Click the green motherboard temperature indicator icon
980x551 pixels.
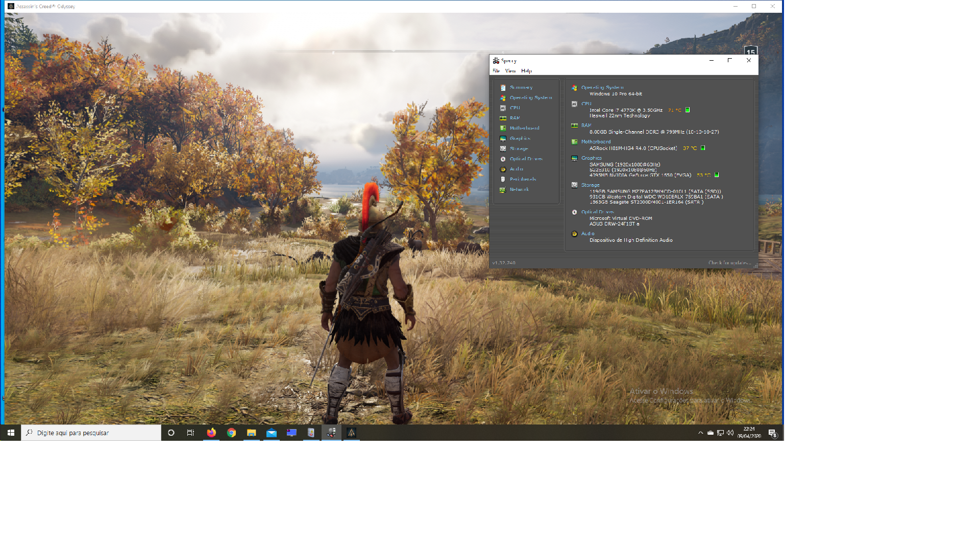point(703,148)
